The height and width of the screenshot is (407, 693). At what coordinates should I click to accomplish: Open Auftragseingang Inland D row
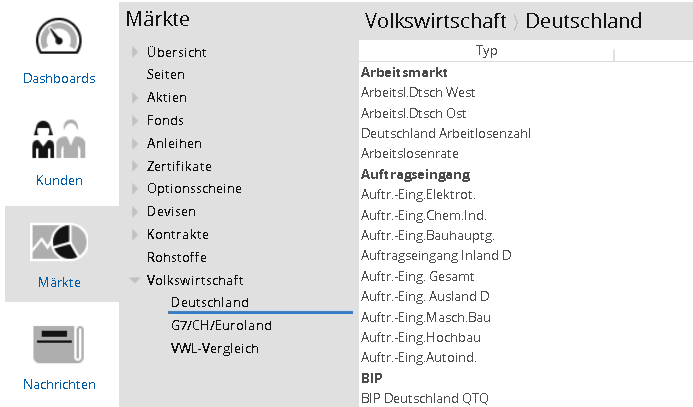coord(436,255)
